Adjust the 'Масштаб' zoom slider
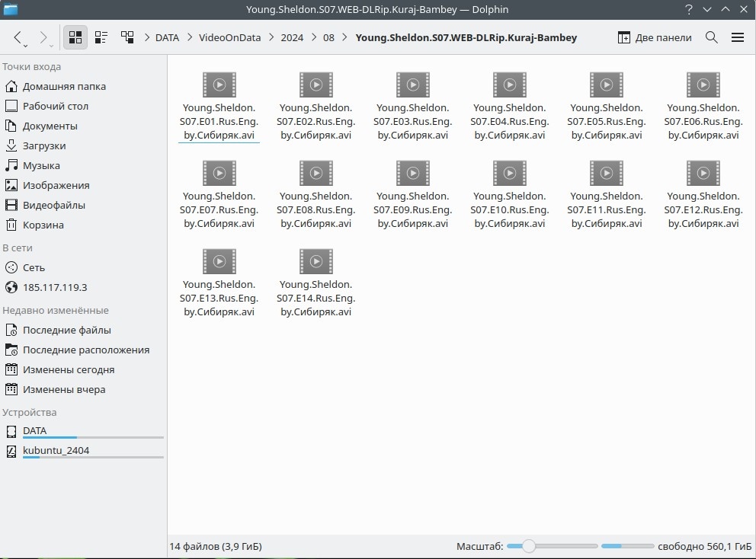The image size is (756, 559). (x=553, y=546)
